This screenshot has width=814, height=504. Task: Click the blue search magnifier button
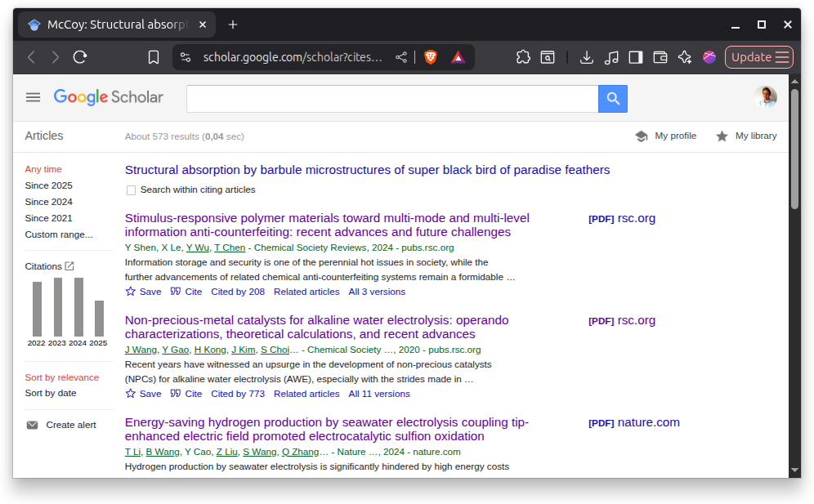pyautogui.click(x=612, y=99)
